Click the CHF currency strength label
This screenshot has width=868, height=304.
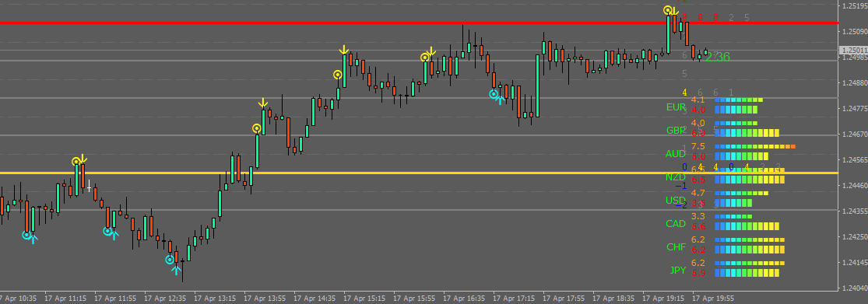(x=676, y=247)
